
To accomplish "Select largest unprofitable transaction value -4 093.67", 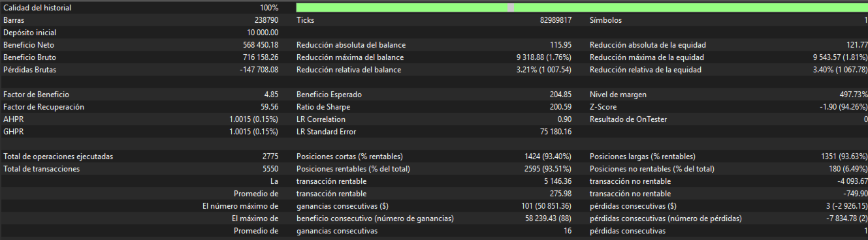I will 853,181.
